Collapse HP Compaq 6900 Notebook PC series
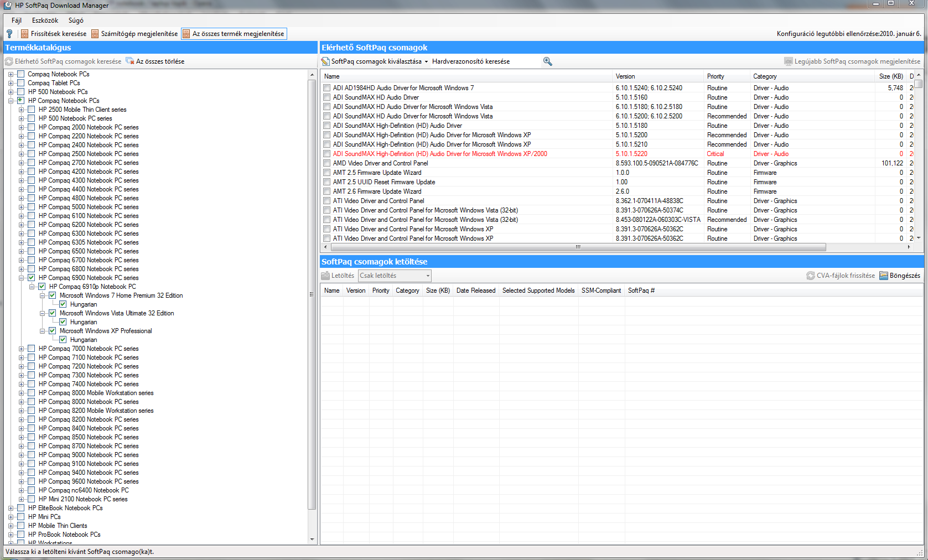The image size is (928, 560). [x=21, y=278]
